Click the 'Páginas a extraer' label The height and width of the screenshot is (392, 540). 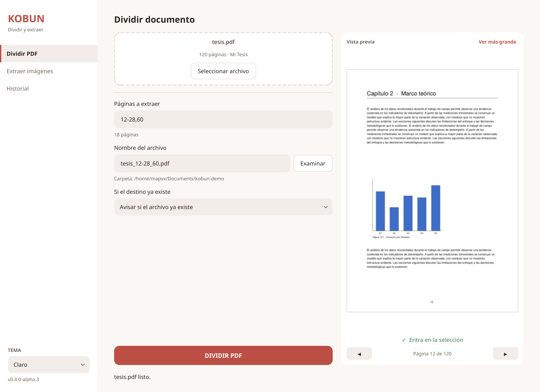tap(137, 104)
